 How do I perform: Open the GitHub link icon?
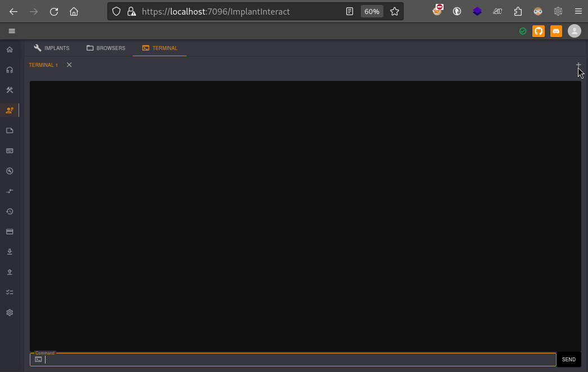(x=539, y=31)
